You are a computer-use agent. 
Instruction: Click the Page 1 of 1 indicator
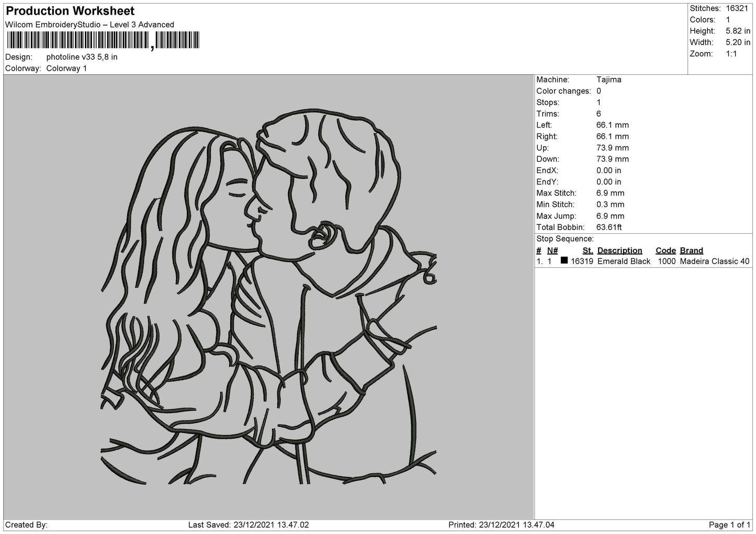(x=729, y=525)
